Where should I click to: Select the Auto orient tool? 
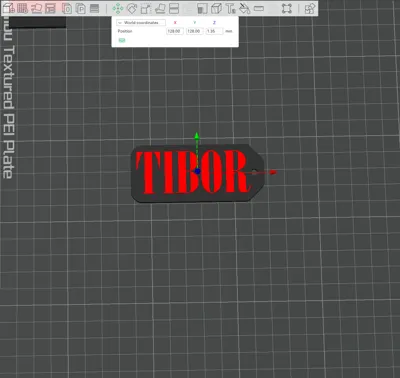36,8
